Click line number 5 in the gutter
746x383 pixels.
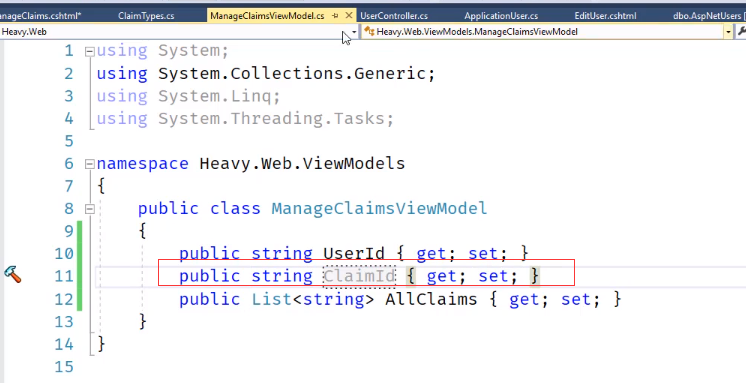click(69, 141)
